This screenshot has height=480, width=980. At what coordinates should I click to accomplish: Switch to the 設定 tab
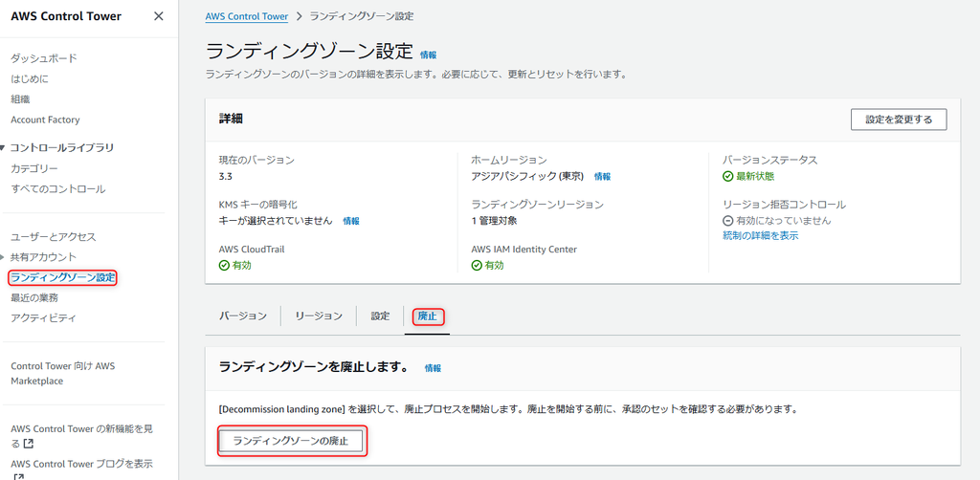pyautogui.click(x=380, y=316)
